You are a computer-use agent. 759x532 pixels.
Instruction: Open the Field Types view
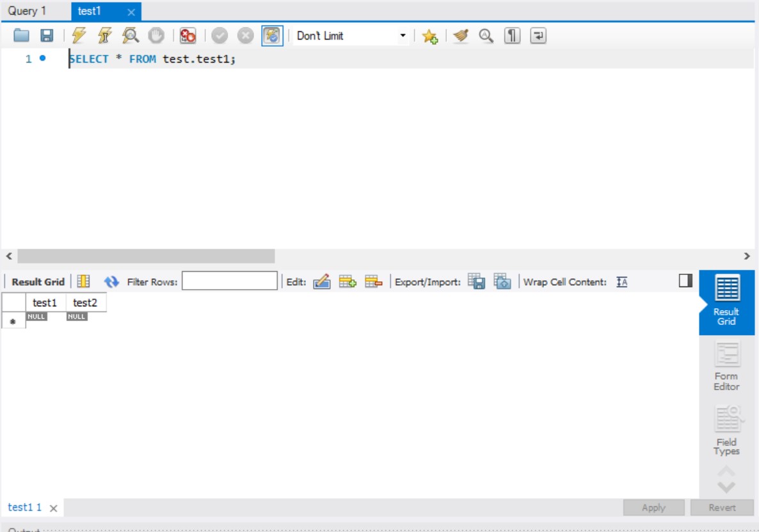click(726, 430)
